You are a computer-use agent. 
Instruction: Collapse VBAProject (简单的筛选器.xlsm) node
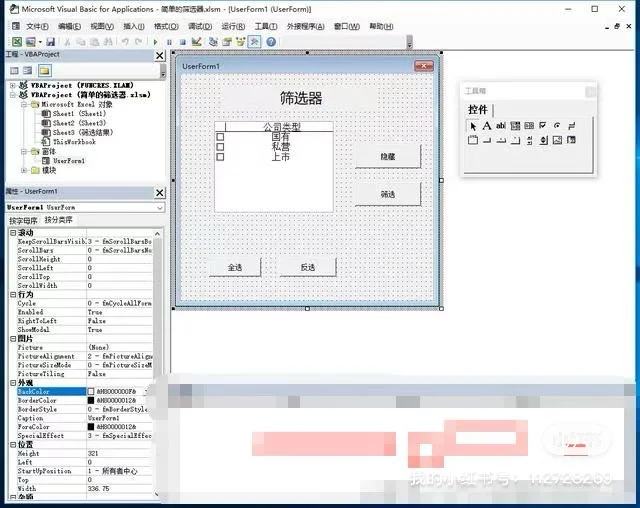(x=13, y=95)
